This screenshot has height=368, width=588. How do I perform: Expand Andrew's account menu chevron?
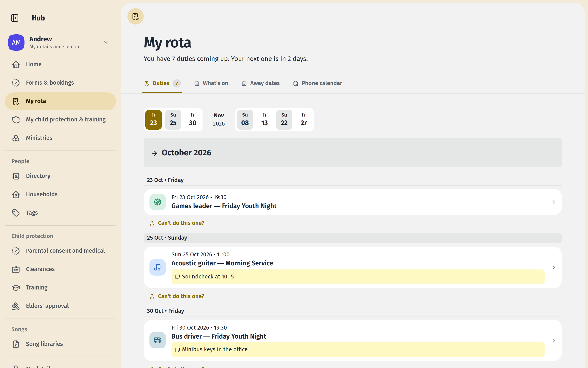106,43
